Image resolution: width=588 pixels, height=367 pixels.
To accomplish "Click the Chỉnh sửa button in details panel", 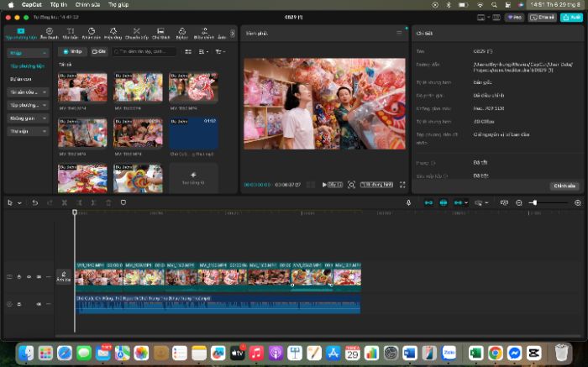I will coord(564,186).
